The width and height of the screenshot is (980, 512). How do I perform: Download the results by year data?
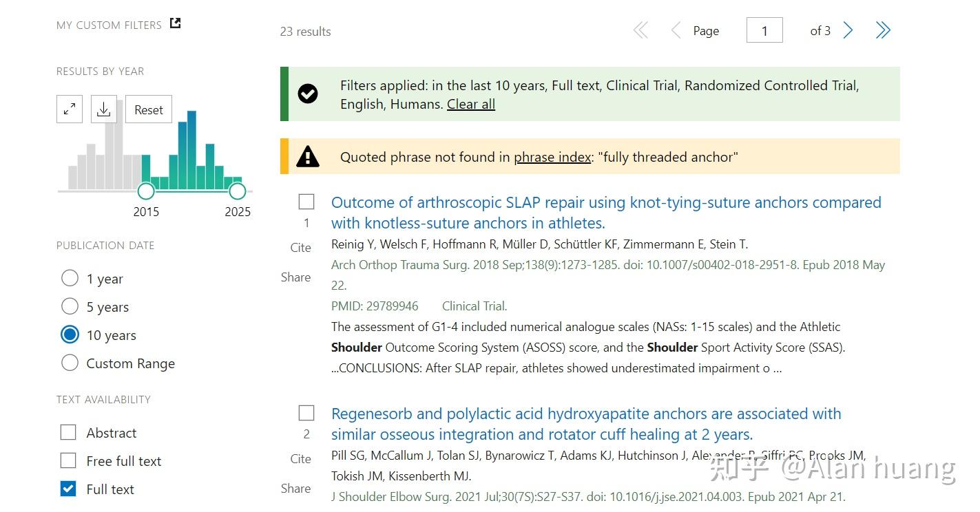click(x=103, y=109)
